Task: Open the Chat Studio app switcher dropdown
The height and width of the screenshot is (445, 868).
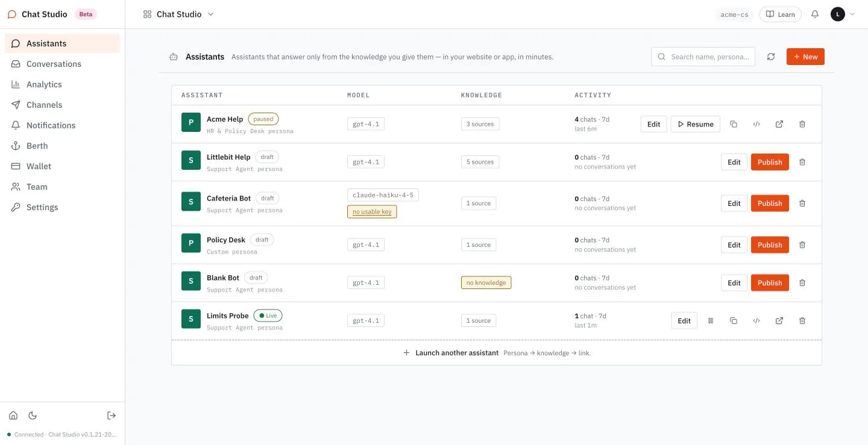Action: point(178,14)
